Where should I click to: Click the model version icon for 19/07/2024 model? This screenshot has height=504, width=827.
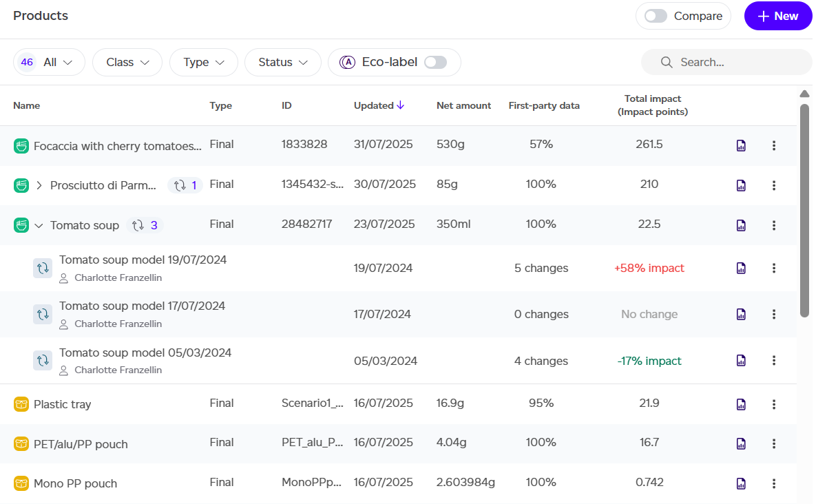click(x=43, y=268)
